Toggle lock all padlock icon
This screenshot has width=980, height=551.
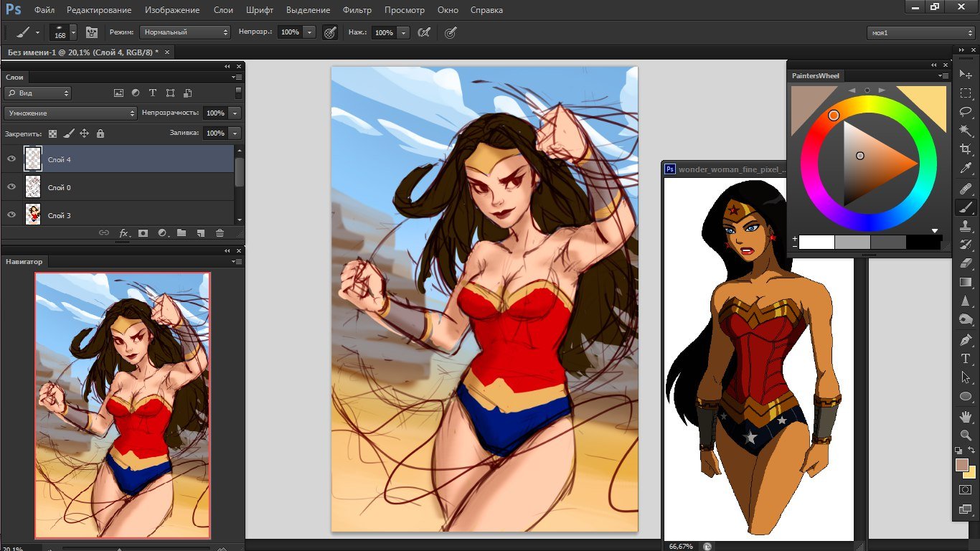coord(100,133)
